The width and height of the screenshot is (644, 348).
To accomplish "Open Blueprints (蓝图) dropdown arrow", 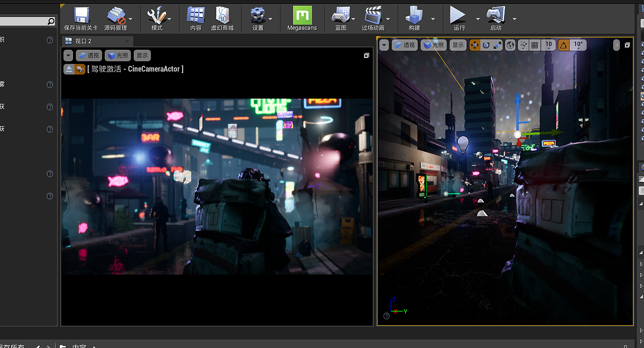I will (x=354, y=19).
